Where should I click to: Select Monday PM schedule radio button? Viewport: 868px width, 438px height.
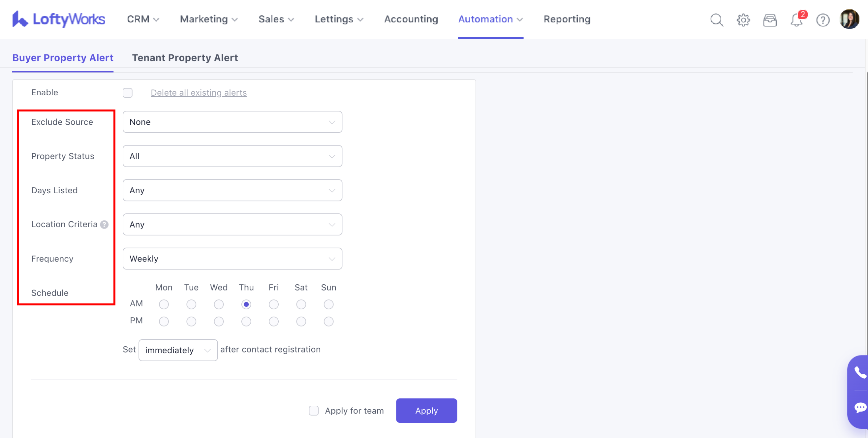(164, 321)
